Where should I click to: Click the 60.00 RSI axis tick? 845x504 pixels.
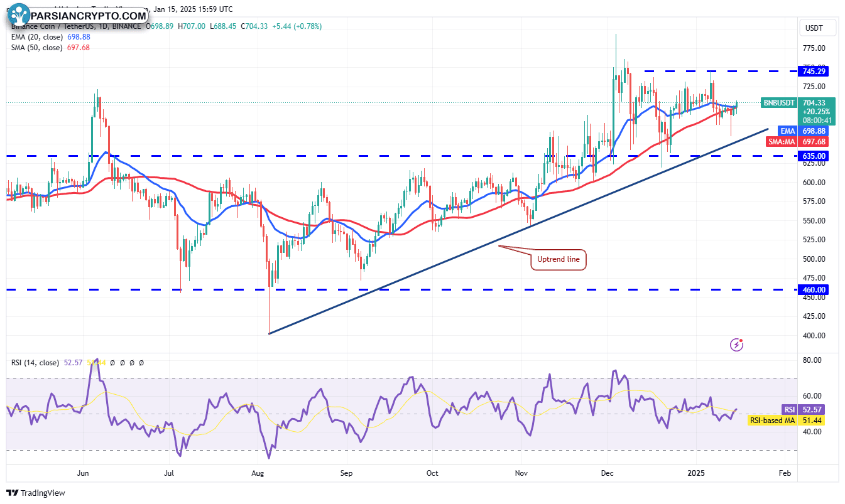812,396
